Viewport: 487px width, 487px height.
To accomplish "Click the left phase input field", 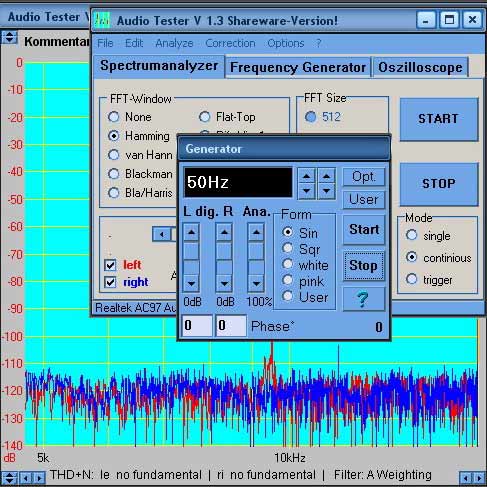I will point(197,325).
